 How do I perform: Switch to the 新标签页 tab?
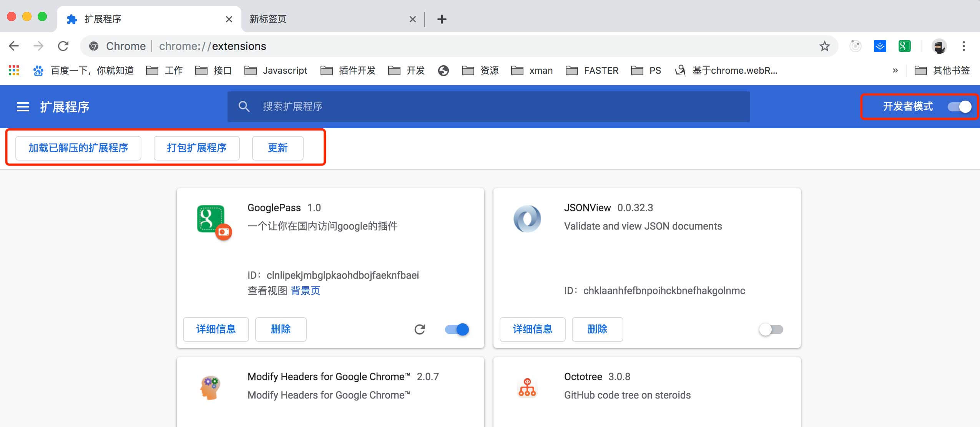[333, 19]
